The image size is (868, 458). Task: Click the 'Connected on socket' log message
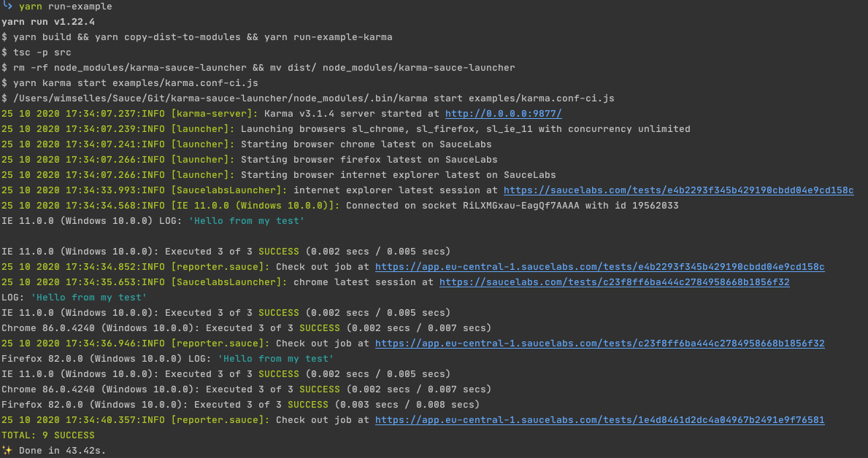[512, 205]
